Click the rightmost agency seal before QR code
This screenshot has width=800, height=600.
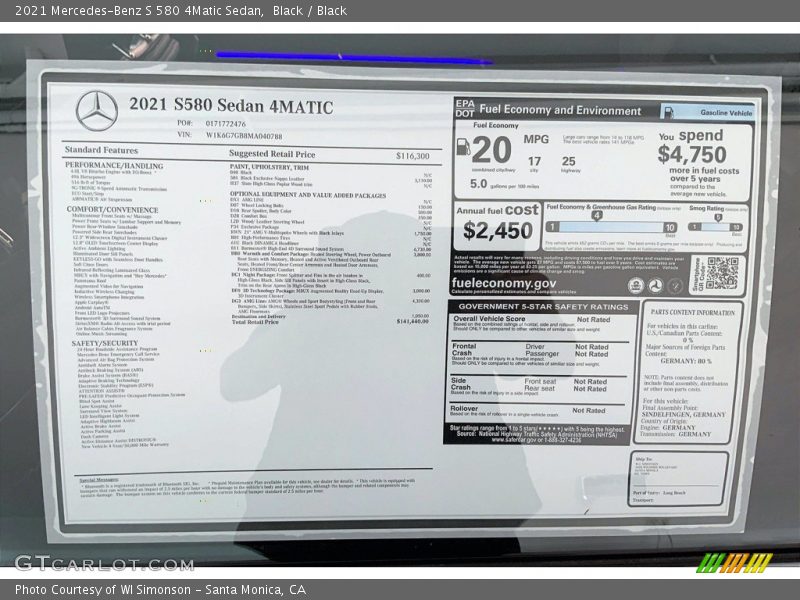pyautogui.click(x=675, y=286)
